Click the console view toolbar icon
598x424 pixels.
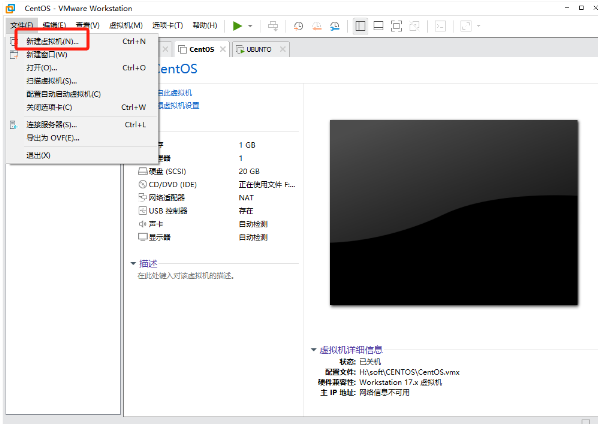click(440, 26)
